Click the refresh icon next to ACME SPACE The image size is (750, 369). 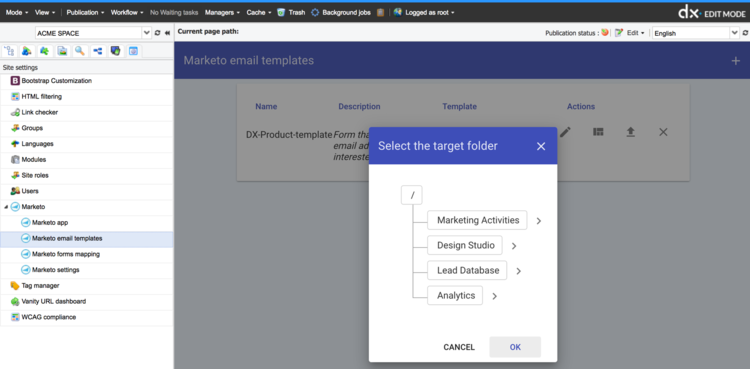[x=157, y=33]
